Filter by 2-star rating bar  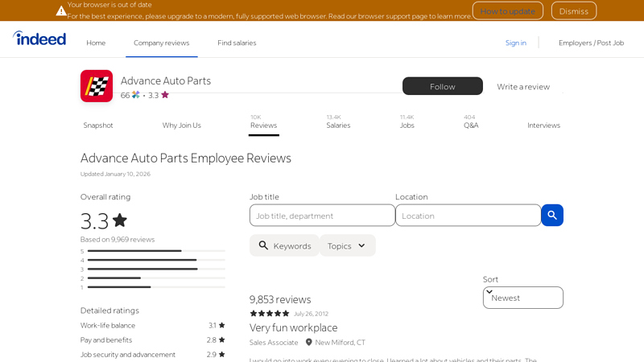coord(153,278)
